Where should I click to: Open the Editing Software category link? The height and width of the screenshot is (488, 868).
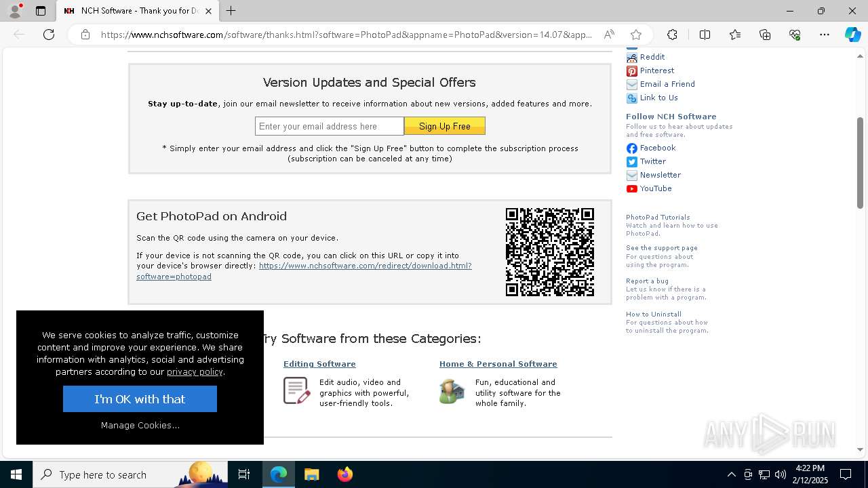319,364
